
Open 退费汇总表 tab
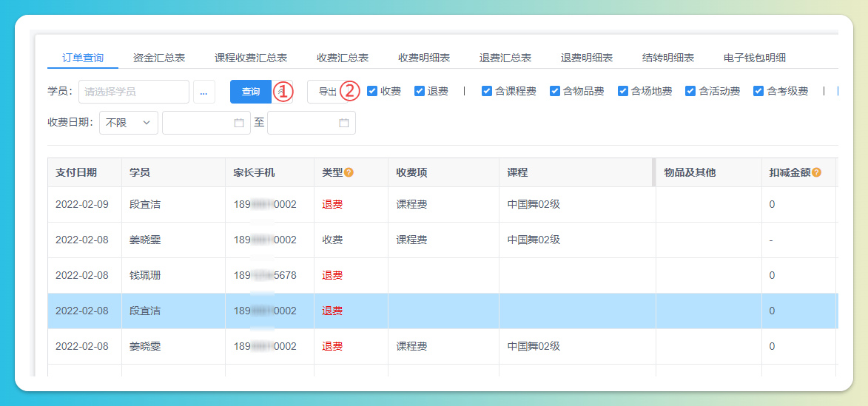(505, 58)
